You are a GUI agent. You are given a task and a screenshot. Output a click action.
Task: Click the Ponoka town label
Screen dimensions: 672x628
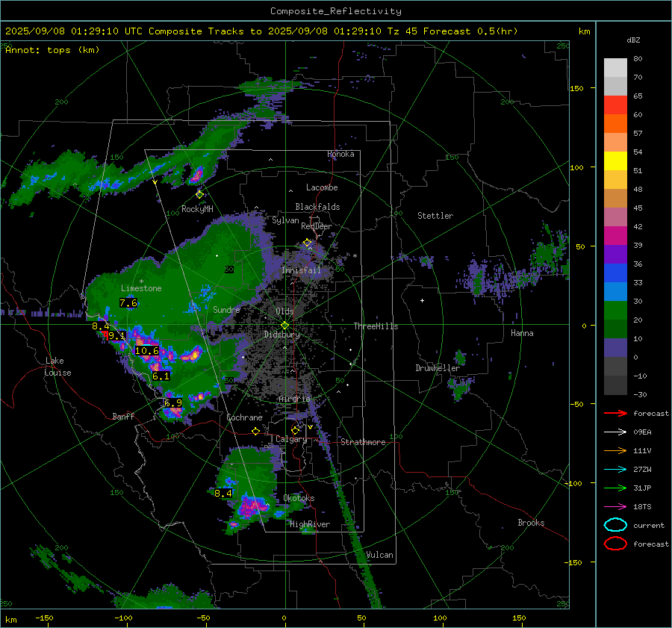tap(340, 154)
